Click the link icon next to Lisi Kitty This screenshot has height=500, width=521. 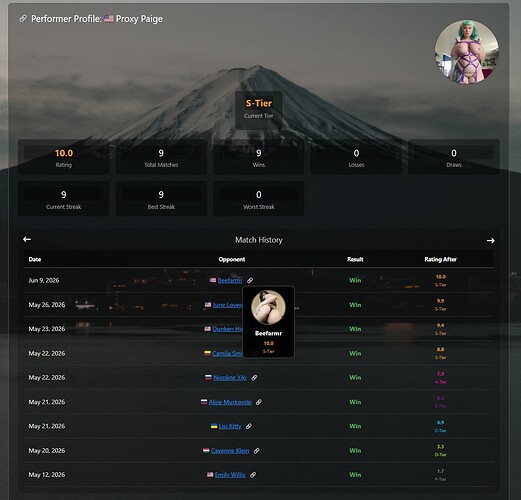249,426
